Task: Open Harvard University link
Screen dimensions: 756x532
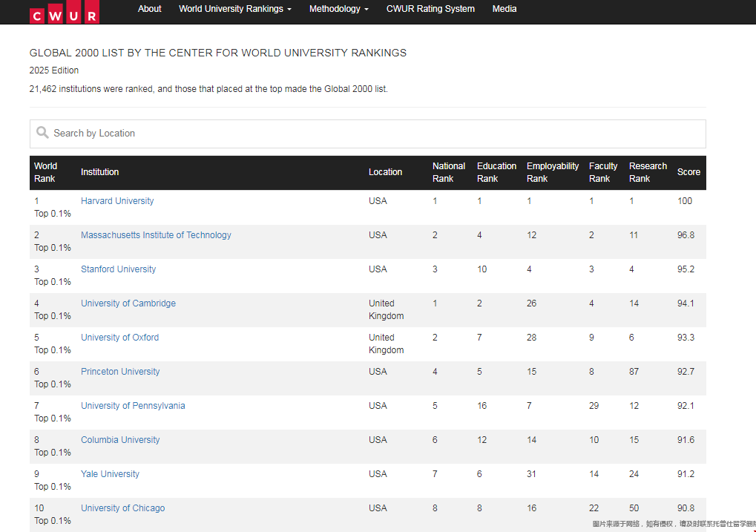Action: 117,201
